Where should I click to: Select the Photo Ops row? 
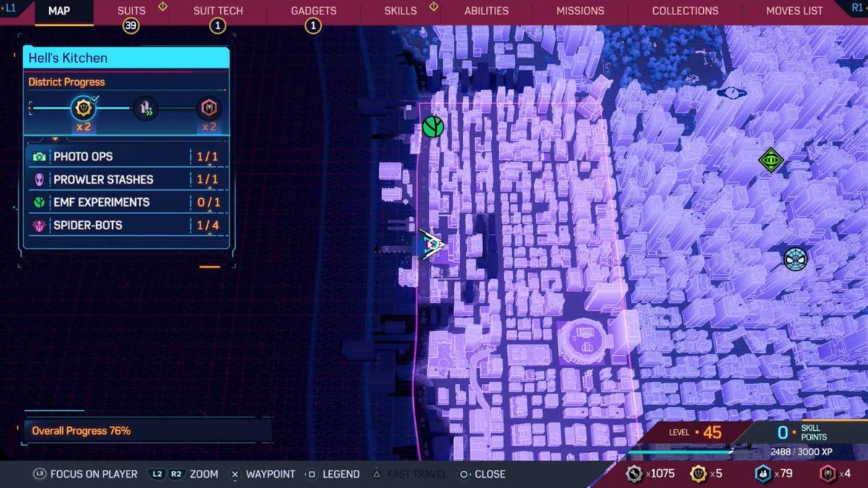pyautogui.click(x=127, y=157)
